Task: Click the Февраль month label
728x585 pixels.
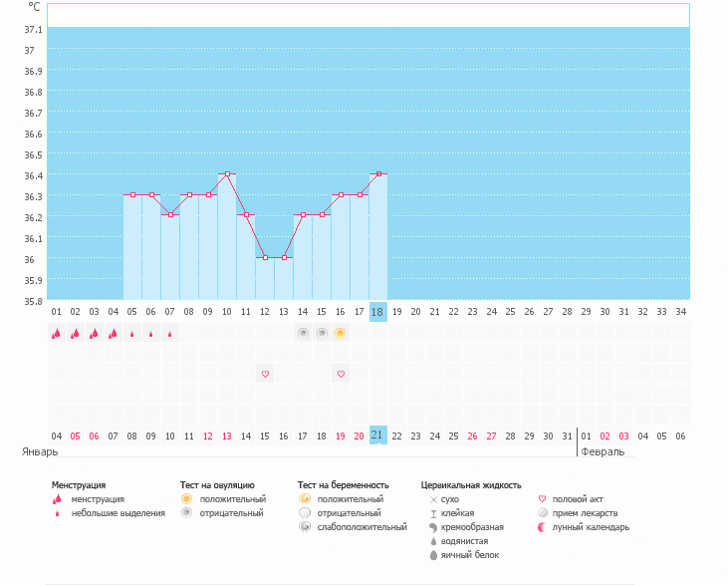Action: pos(603,451)
